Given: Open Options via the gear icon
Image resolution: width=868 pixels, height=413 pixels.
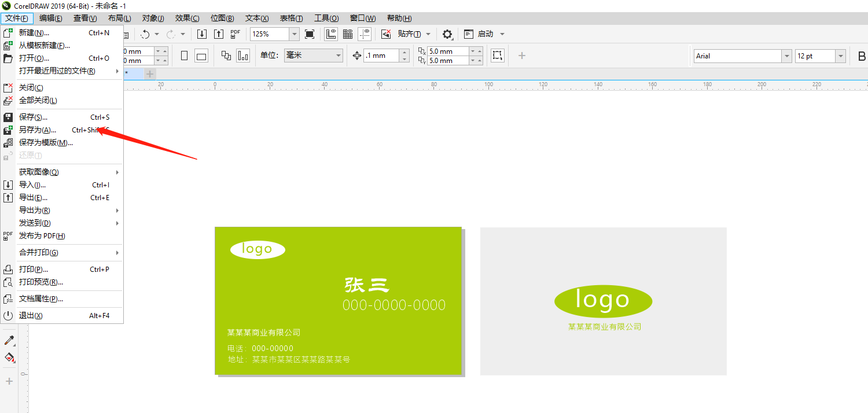Looking at the screenshot, I should tap(447, 34).
